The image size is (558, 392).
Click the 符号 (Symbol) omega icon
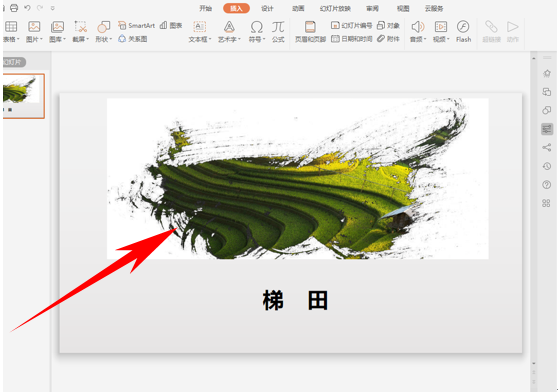pyautogui.click(x=257, y=27)
